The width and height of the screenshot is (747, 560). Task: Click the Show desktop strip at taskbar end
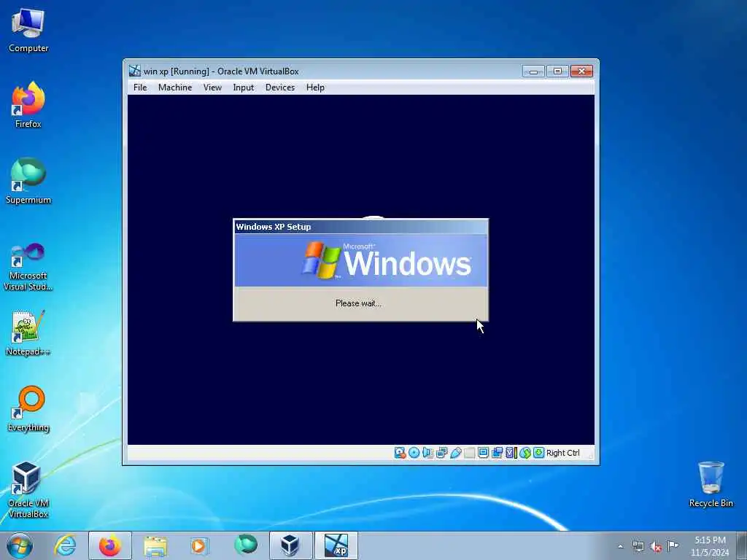pyautogui.click(x=742, y=545)
